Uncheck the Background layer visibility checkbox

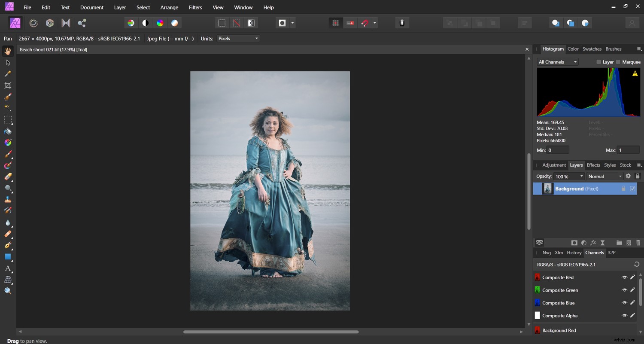tap(632, 189)
